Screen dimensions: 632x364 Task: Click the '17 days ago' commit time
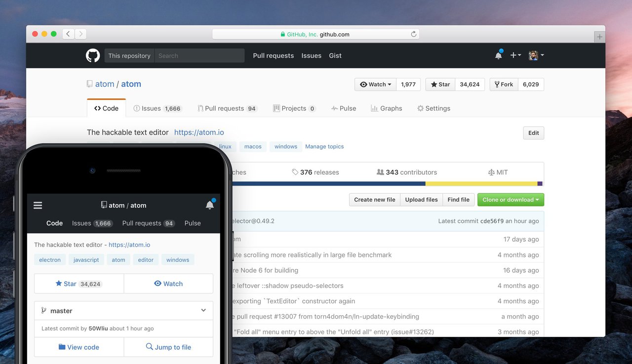pos(521,239)
